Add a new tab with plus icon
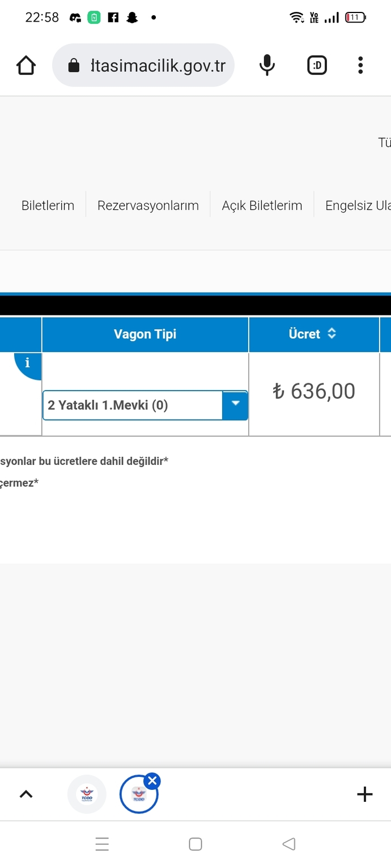The image size is (391, 868). pyautogui.click(x=365, y=794)
